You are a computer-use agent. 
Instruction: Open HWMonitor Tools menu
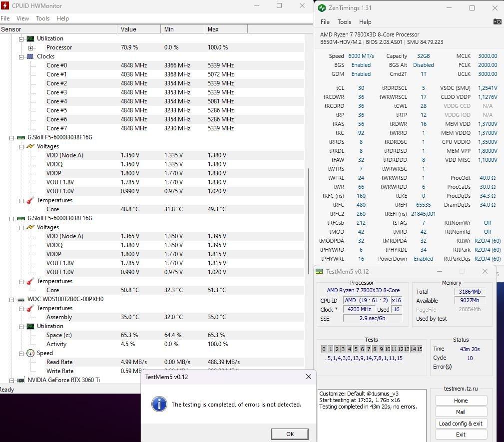(x=43, y=18)
